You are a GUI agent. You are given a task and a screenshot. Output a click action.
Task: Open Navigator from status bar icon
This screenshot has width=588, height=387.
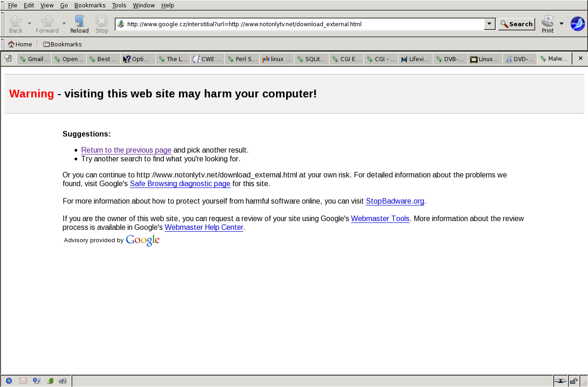(x=9, y=381)
